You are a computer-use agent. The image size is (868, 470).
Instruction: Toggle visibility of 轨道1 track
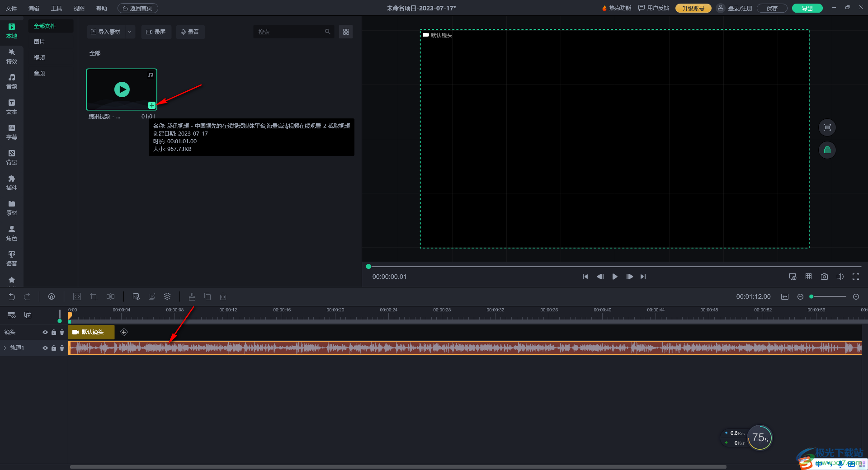coord(45,348)
